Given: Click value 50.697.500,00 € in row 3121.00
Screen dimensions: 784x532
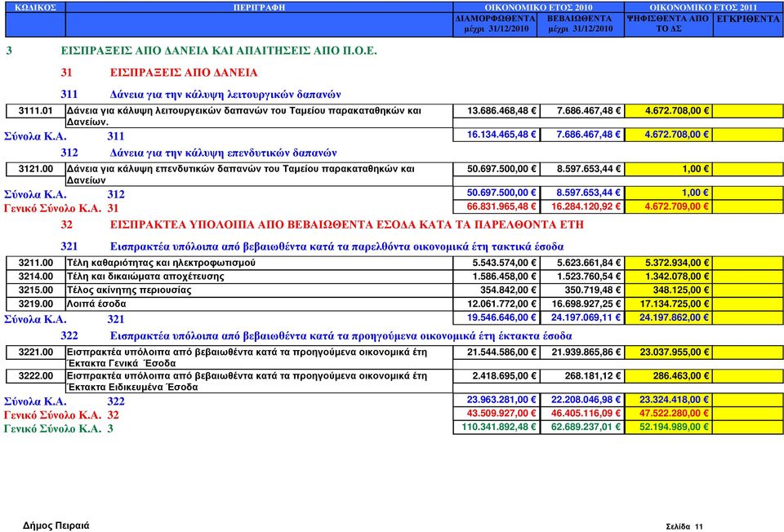Looking at the screenshot, I should point(497,170).
